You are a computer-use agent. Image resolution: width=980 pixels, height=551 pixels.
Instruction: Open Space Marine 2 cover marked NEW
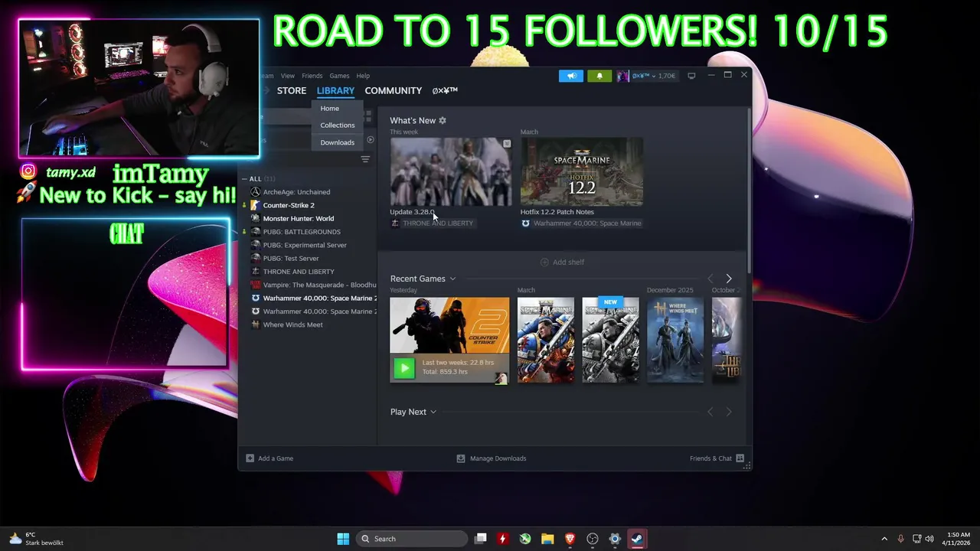pos(610,340)
